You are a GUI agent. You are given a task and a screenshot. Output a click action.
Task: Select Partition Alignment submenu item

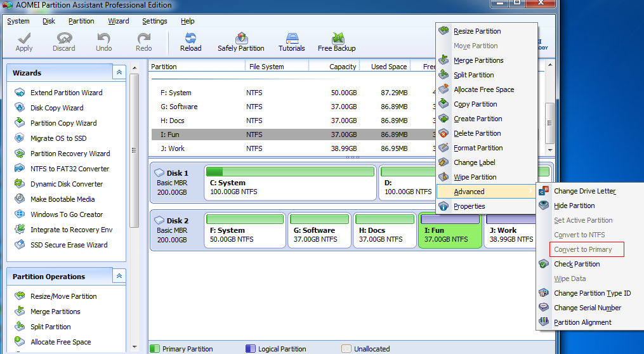[x=590, y=322]
